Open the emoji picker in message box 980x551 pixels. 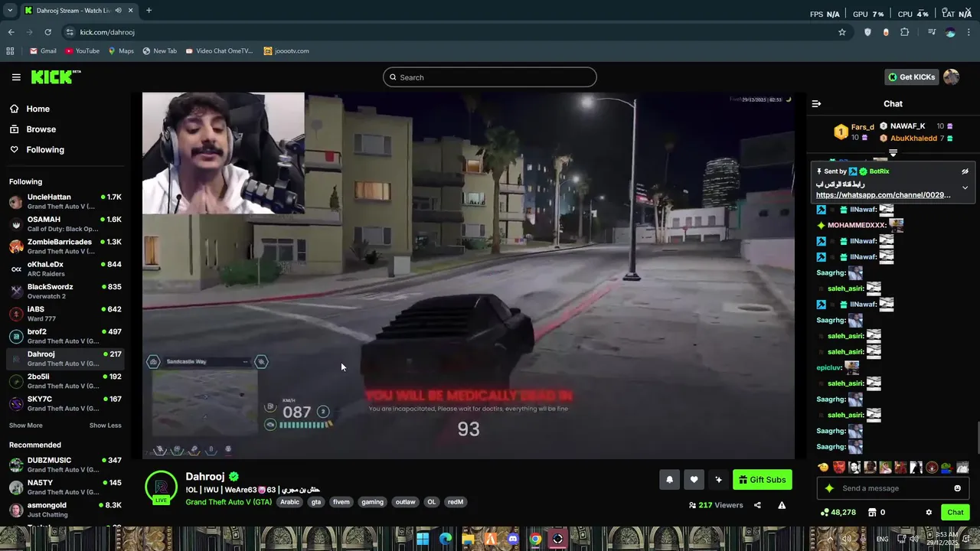pos(957,488)
